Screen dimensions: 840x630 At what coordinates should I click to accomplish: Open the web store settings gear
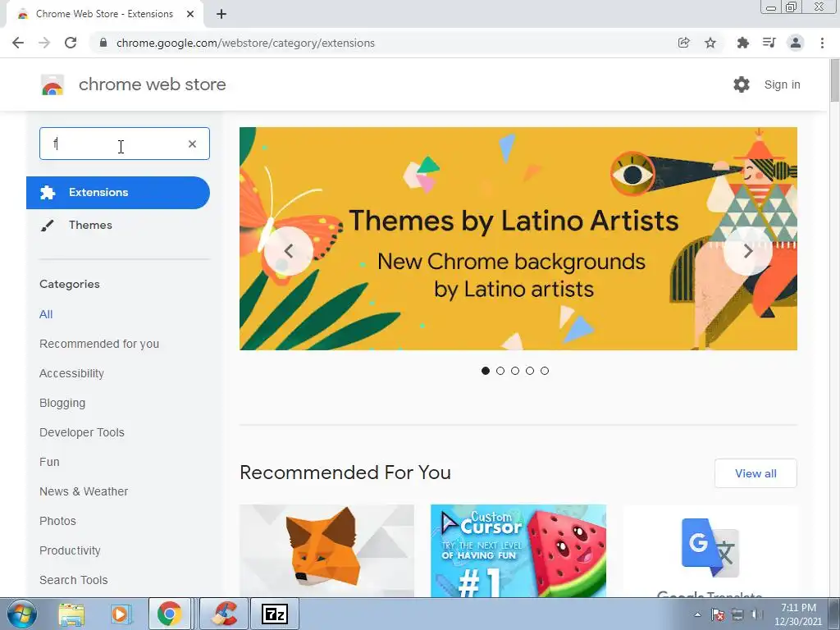pyautogui.click(x=742, y=84)
